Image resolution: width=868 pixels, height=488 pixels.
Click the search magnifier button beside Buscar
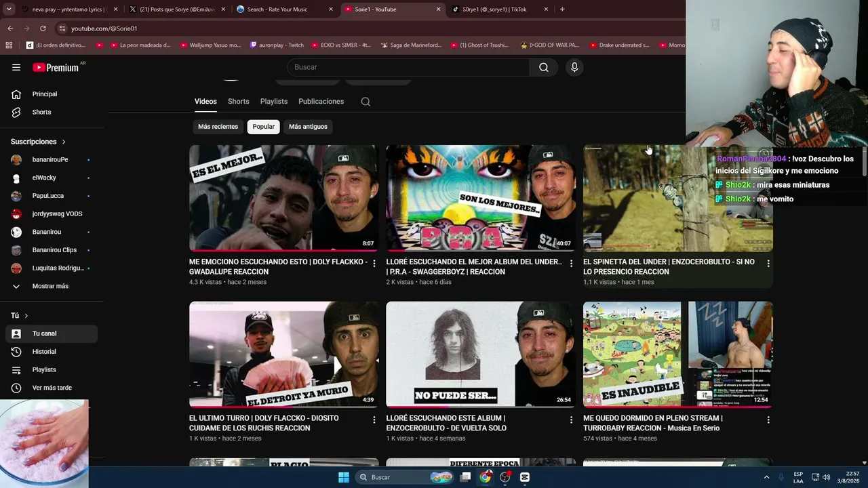(x=544, y=67)
